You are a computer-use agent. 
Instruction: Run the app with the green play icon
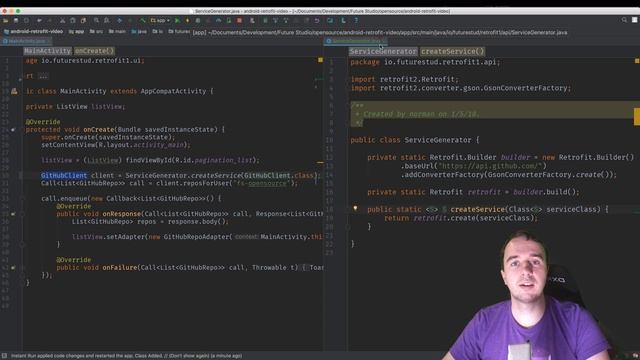pos(177,20)
